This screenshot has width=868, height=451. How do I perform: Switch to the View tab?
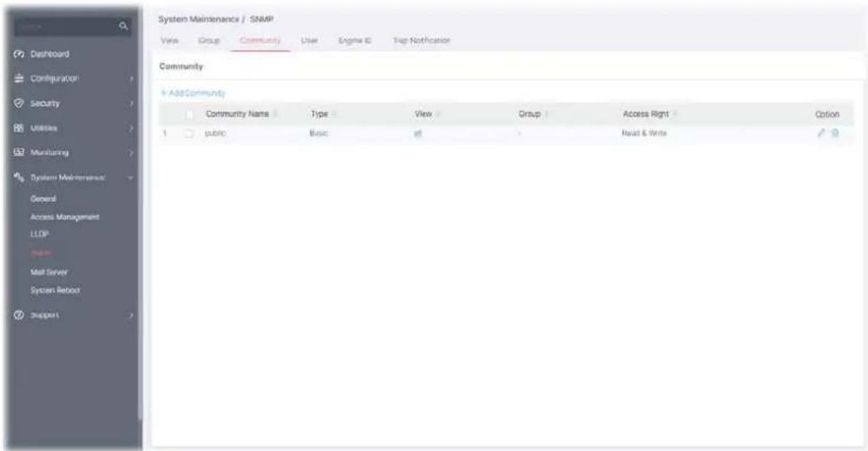pyautogui.click(x=169, y=40)
